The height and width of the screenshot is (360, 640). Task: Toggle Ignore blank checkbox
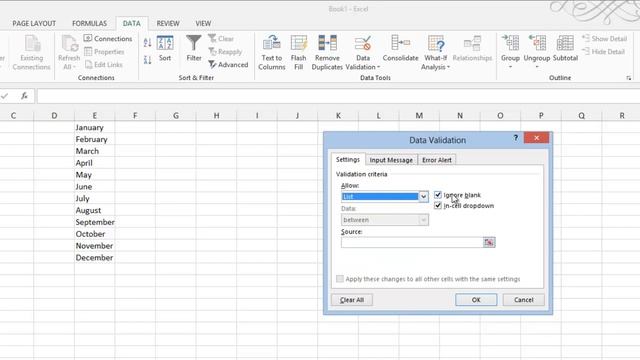[x=438, y=195]
